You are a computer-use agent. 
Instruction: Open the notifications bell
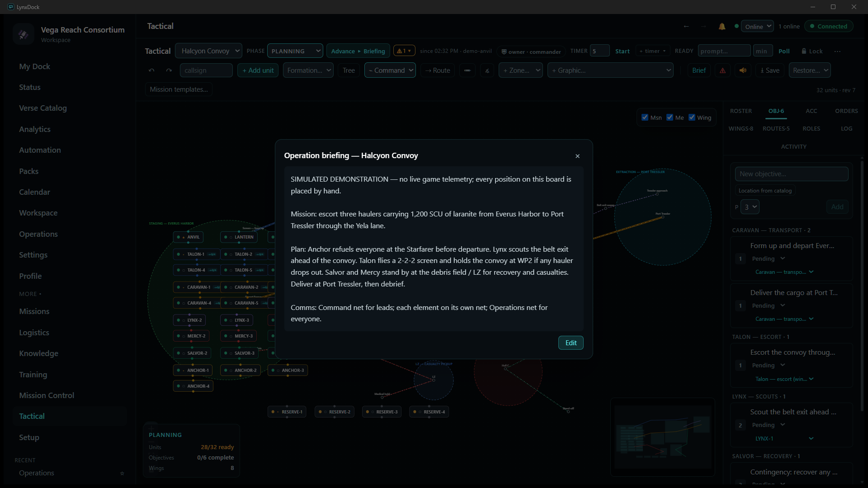pyautogui.click(x=722, y=27)
